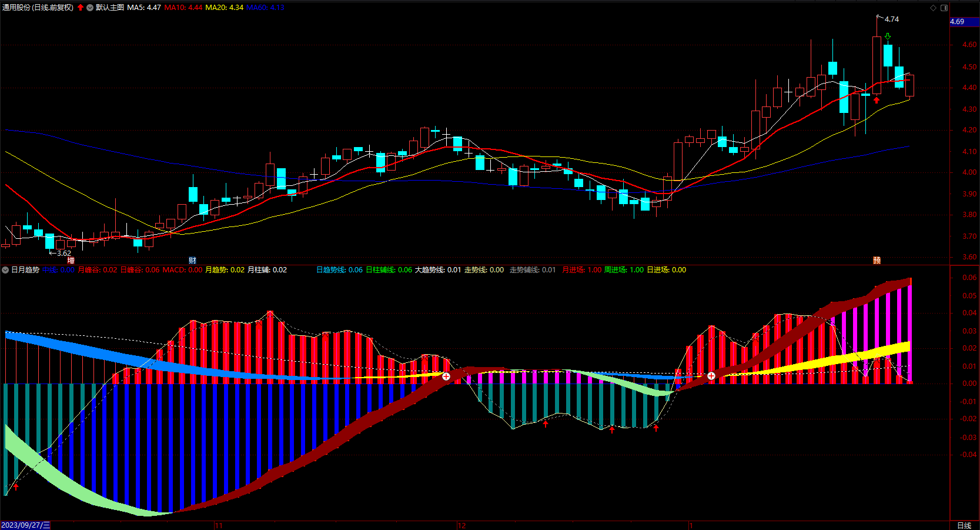Click the 走势线: 0.00 indicator value
Screen dimensions: 980x530
[x=484, y=270]
